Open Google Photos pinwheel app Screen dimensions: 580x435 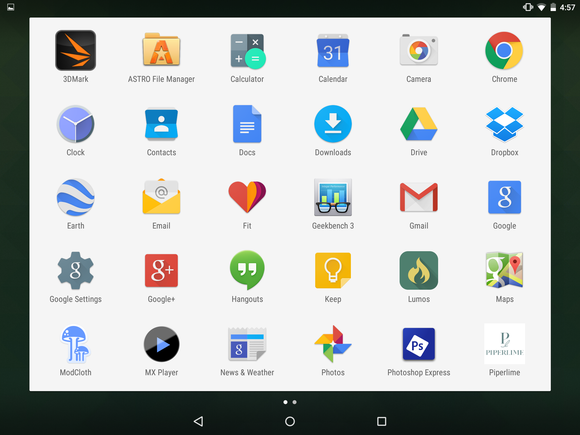(333, 344)
